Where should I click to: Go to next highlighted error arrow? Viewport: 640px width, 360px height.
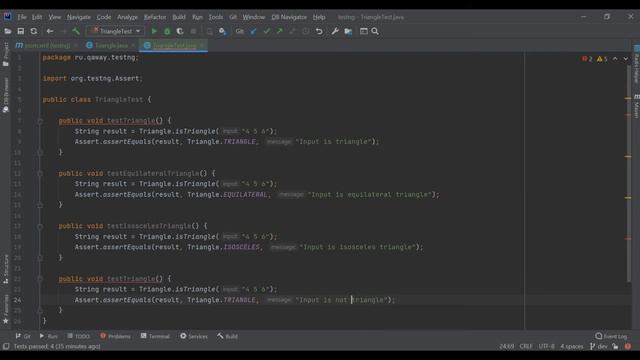pos(626,59)
